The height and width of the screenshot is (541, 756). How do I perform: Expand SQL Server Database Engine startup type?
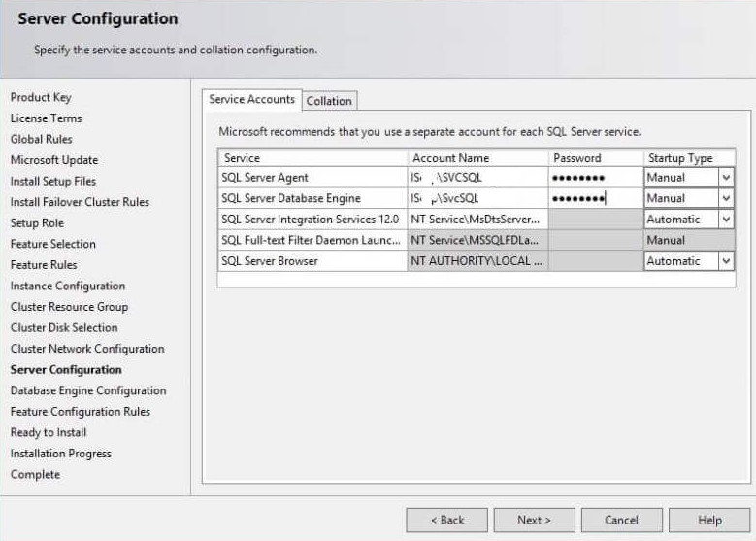(x=725, y=198)
